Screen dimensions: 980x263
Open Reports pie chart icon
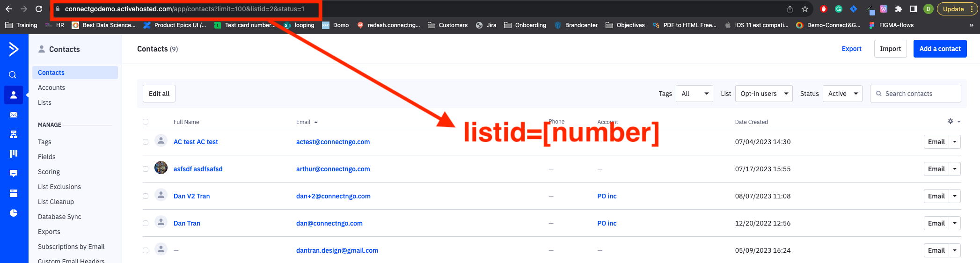pos(14,213)
